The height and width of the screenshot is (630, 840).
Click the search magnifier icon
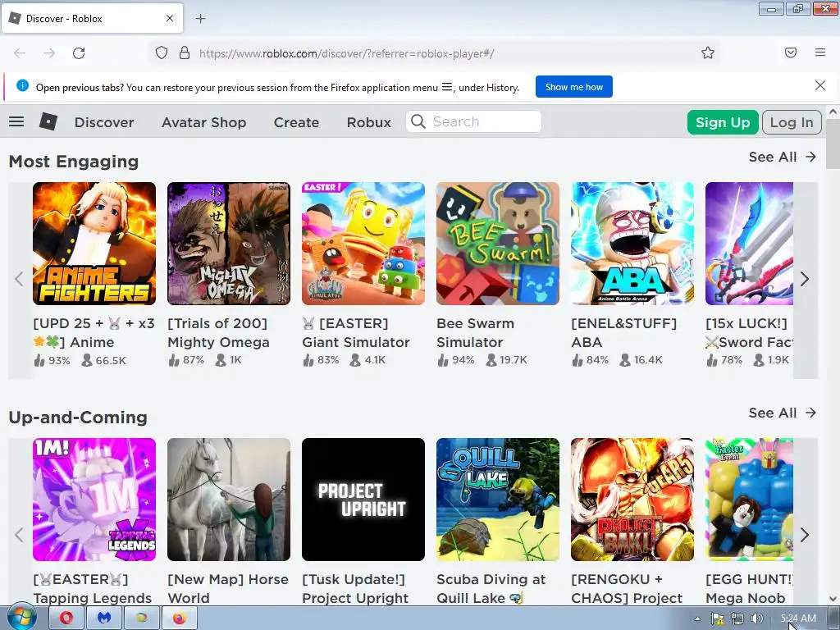tap(418, 121)
